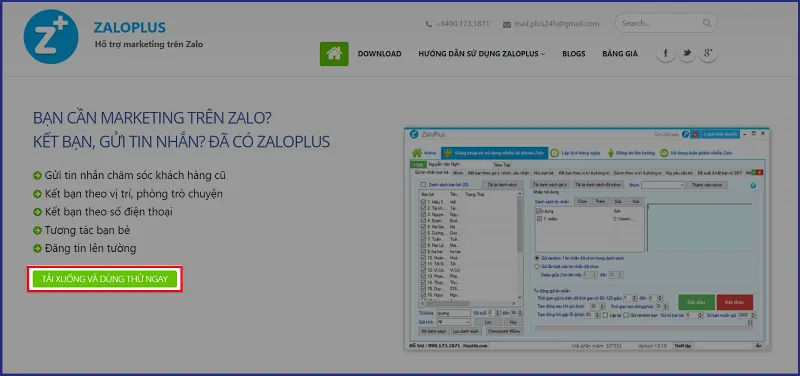Open Nhóm dropdown in app screenshot
This screenshot has height=376, width=800.
[x=663, y=185]
